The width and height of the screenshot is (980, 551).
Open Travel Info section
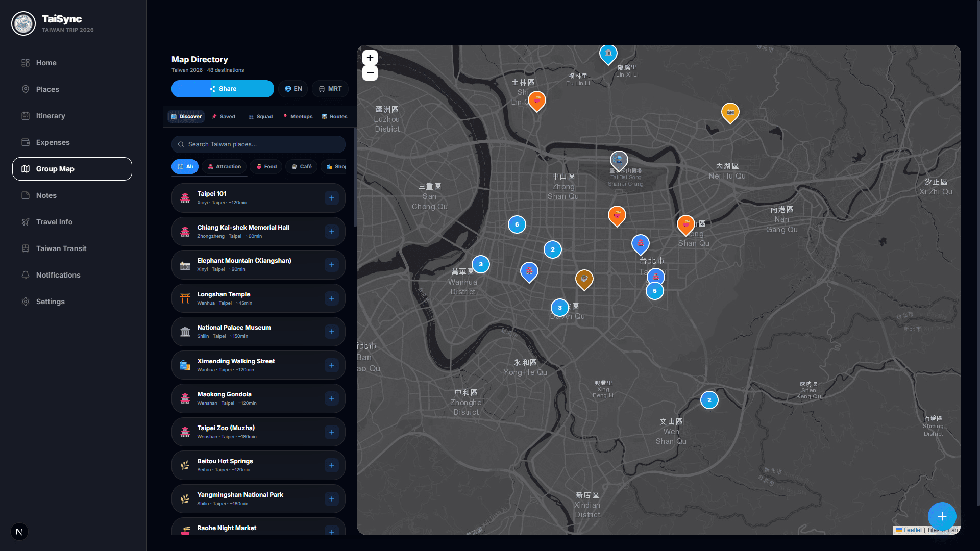(x=72, y=222)
